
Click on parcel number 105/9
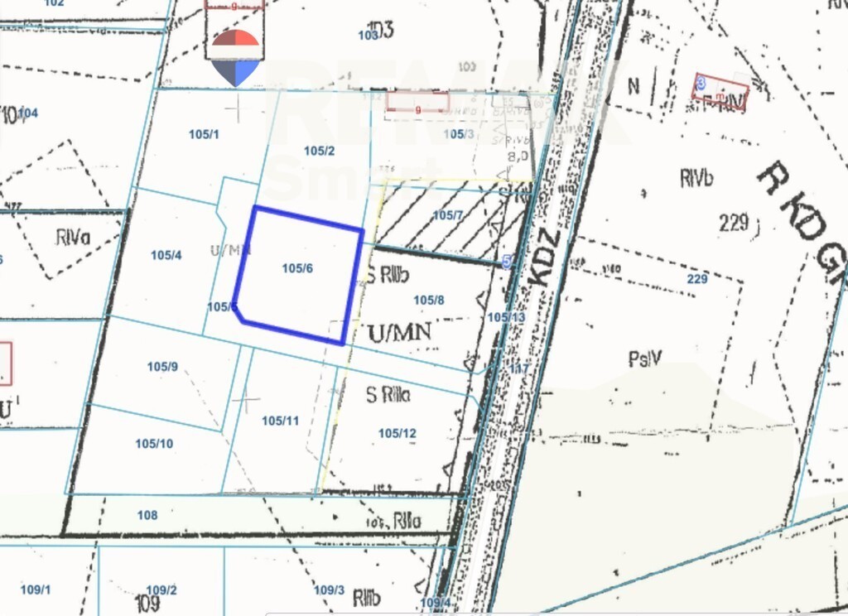pos(163,367)
